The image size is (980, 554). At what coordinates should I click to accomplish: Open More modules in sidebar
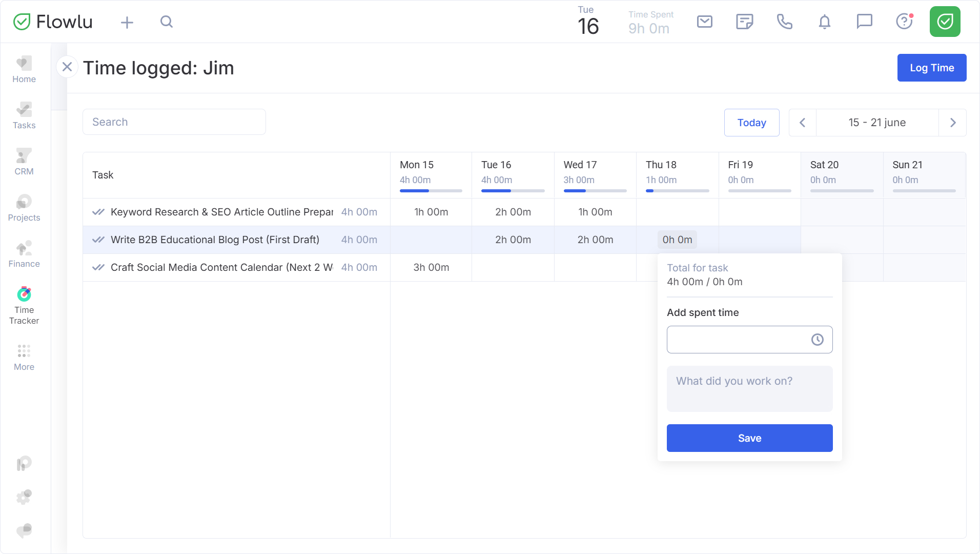click(x=24, y=358)
